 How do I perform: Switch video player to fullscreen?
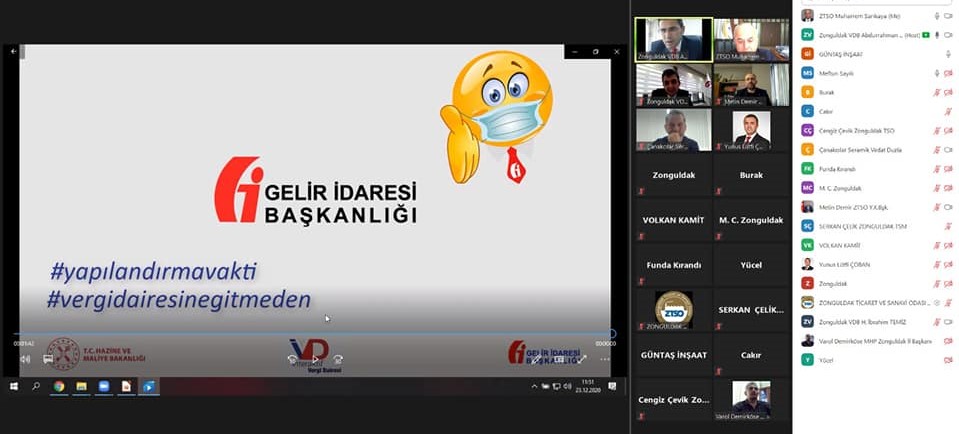582,359
